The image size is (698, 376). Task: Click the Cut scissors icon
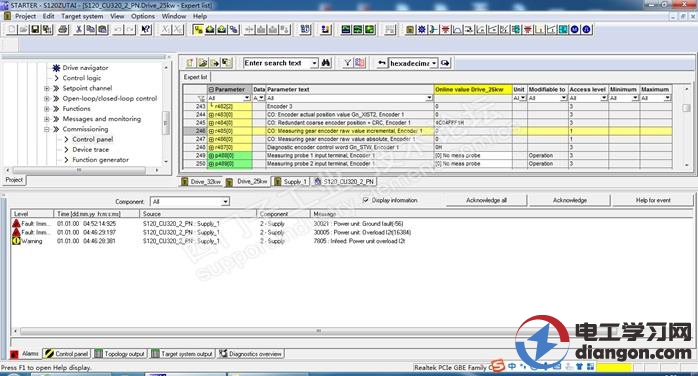(79, 29)
